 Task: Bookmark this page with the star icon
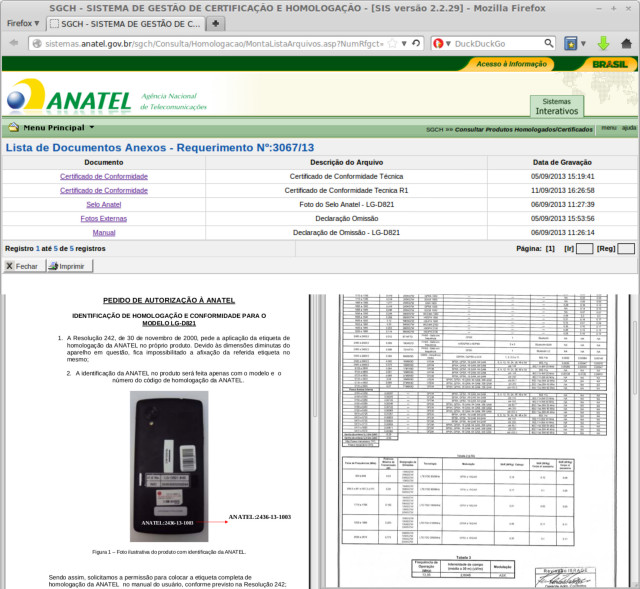click(x=391, y=44)
